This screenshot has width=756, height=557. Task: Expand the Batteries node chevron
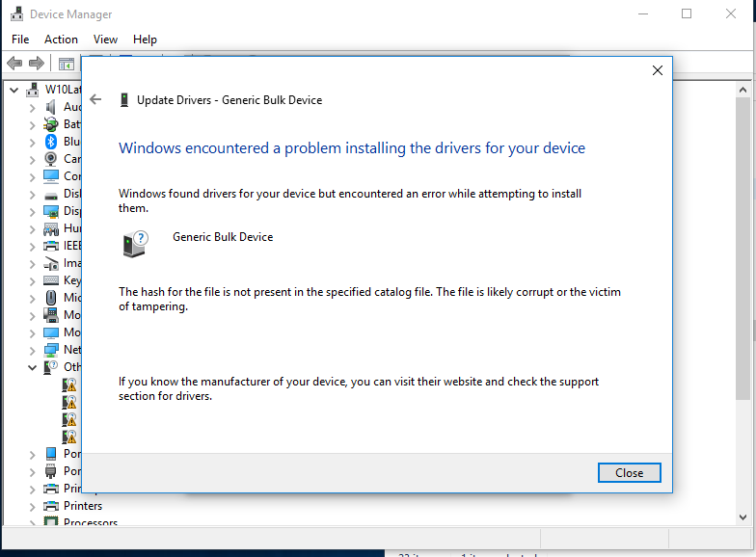click(x=33, y=125)
